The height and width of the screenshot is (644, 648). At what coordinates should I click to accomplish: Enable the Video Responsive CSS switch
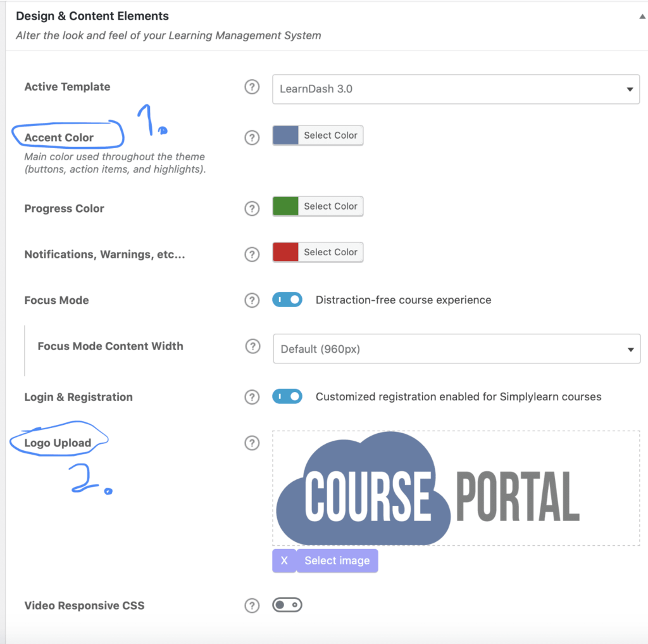[x=287, y=605]
